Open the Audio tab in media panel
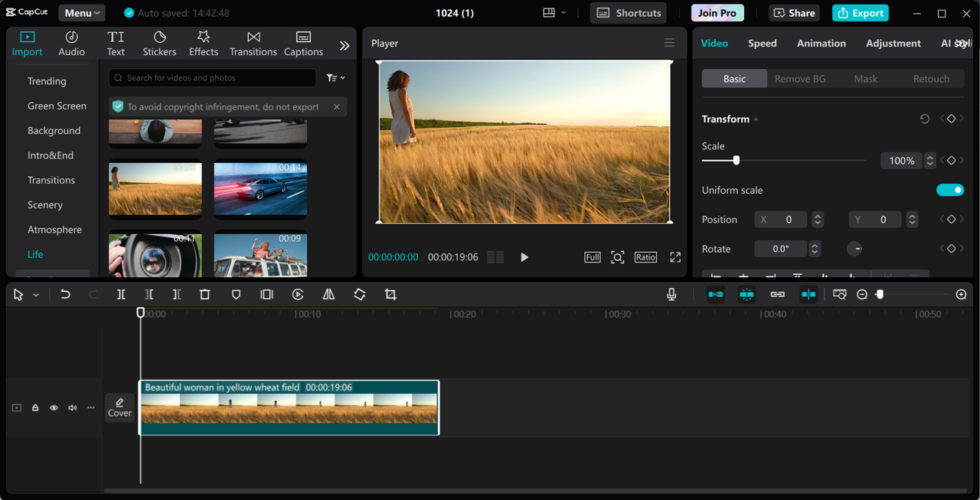The width and height of the screenshot is (980, 500). pos(71,44)
